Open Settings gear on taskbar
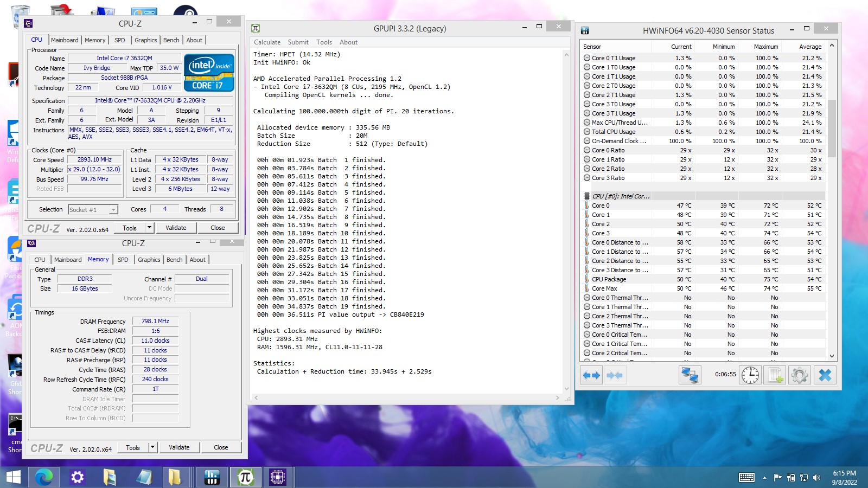 coord(78,477)
